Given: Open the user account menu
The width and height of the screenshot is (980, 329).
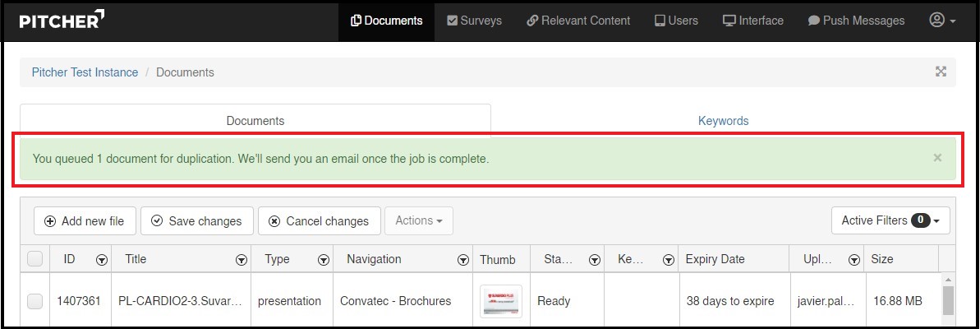Looking at the screenshot, I should click(x=942, y=21).
